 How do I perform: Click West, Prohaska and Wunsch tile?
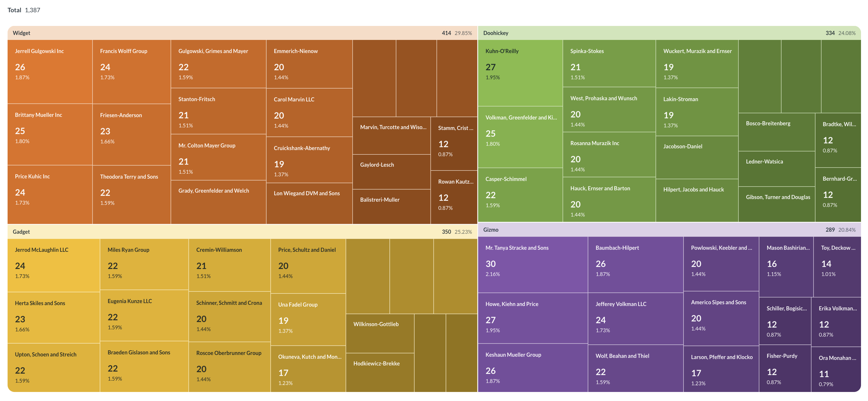click(x=609, y=110)
